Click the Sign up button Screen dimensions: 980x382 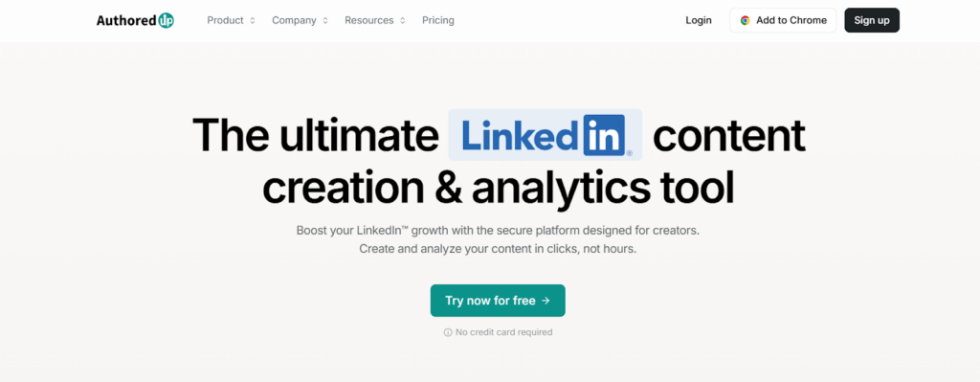pos(872,21)
